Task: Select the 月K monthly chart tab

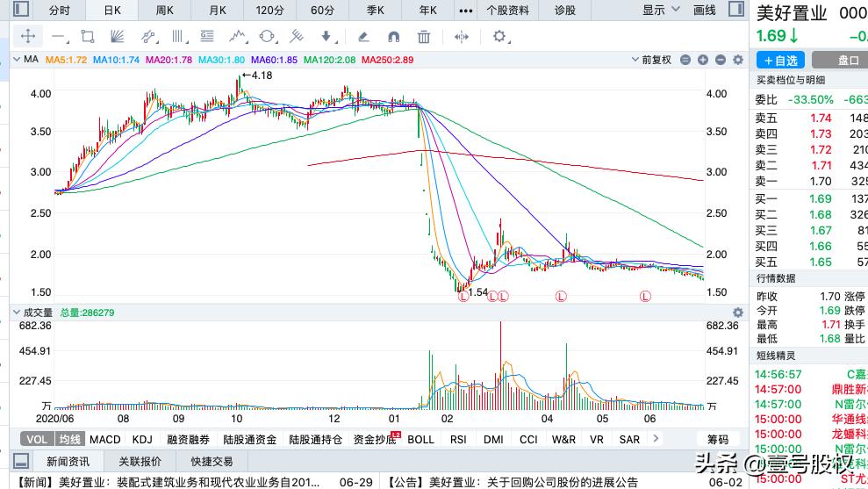Action: pyautogui.click(x=218, y=10)
